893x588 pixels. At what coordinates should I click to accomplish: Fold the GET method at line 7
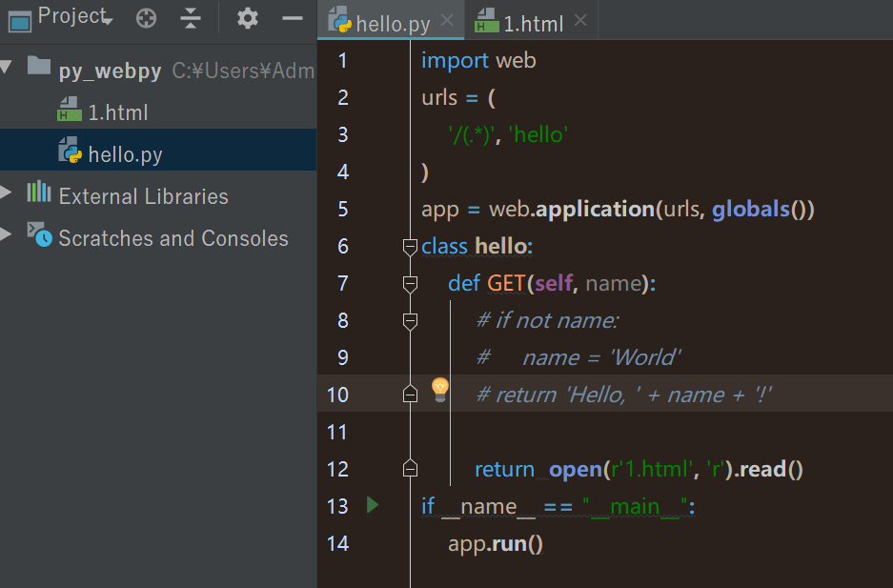[x=410, y=284]
